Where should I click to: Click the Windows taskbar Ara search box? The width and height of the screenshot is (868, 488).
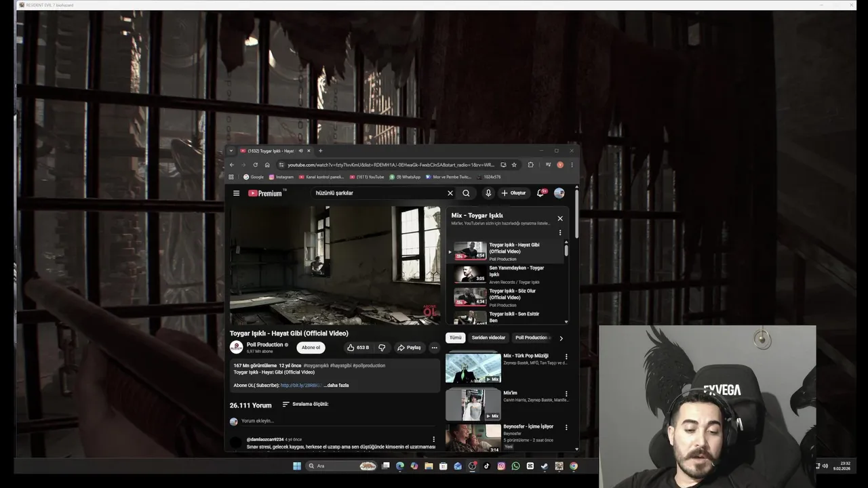[341, 466]
